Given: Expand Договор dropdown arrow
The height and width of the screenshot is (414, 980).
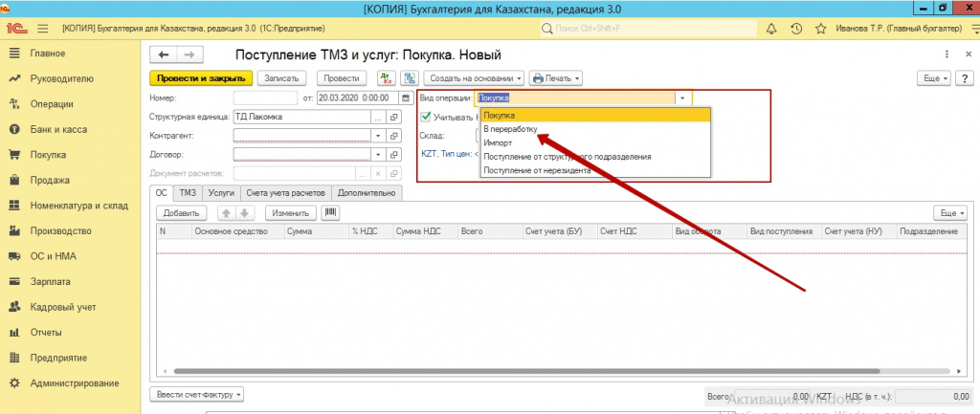Looking at the screenshot, I should pos(378,154).
